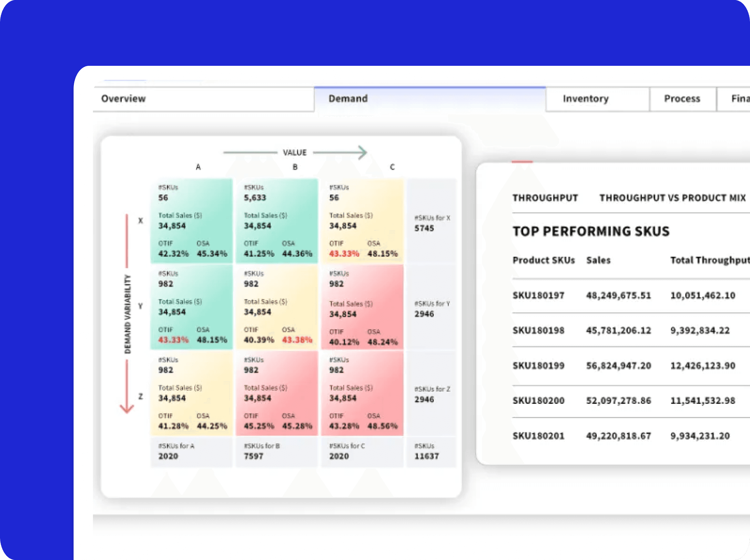750x560 pixels.
Task: Click sales value 49,220,818.67
Action: (x=618, y=436)
